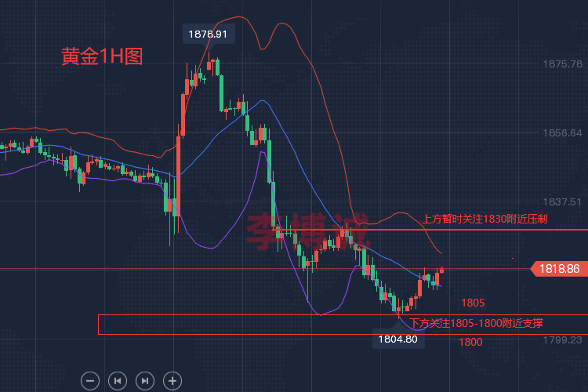Click the 1875.78 price axis label
This screenshot has height=392, width=588.
coord(562,64)
